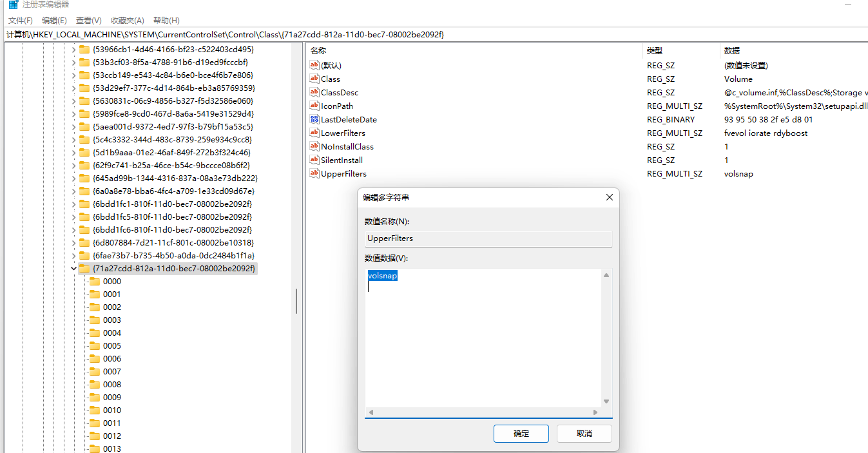The image size is (868, 453).
Task: Click folder icon of subkey 0012
Action: click(95, 436)
